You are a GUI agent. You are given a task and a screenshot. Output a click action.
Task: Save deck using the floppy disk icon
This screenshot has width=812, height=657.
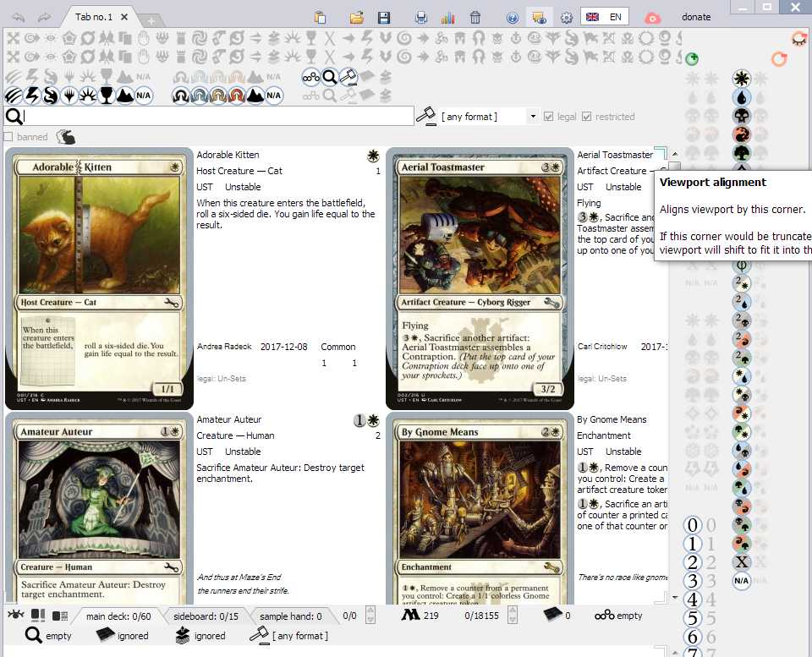(x=384, y=17)
